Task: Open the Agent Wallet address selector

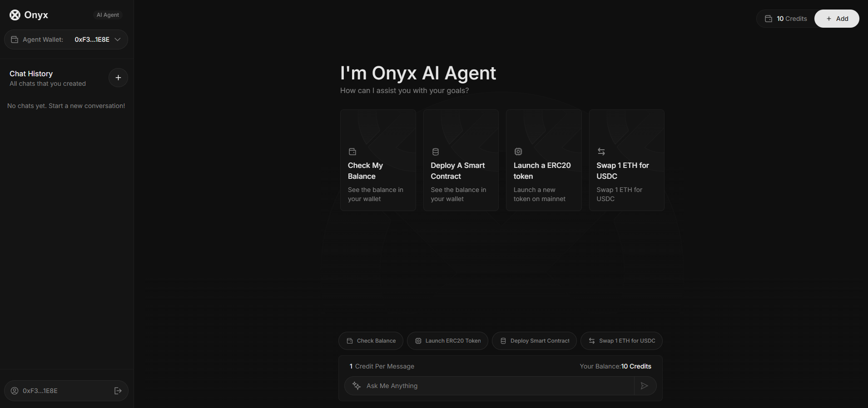Action: point(66,39)
